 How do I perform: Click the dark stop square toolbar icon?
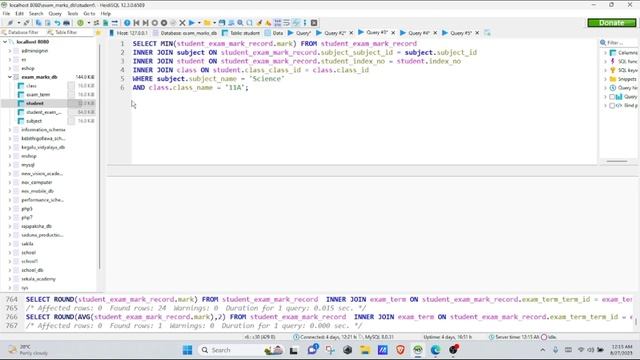[x=314, y=23]
